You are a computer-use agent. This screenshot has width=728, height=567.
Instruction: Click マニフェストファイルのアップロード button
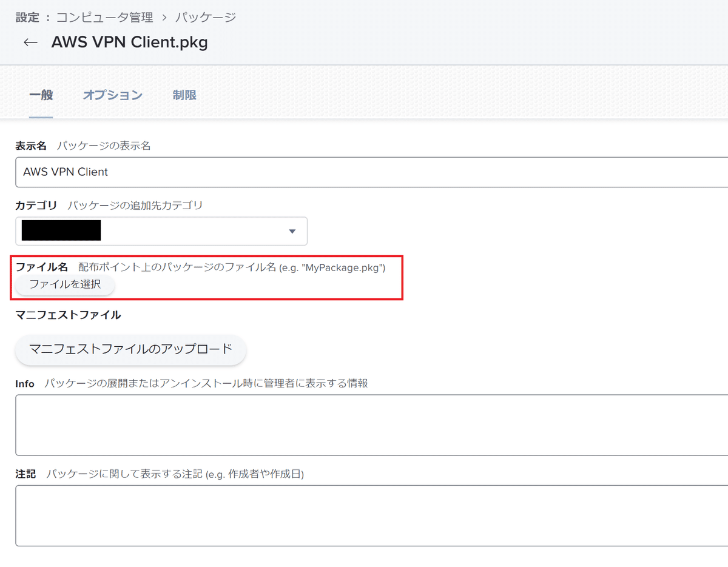(x=130, y=349)
